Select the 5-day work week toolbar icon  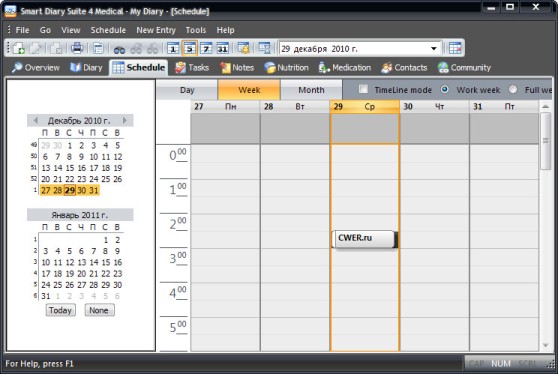190,48
